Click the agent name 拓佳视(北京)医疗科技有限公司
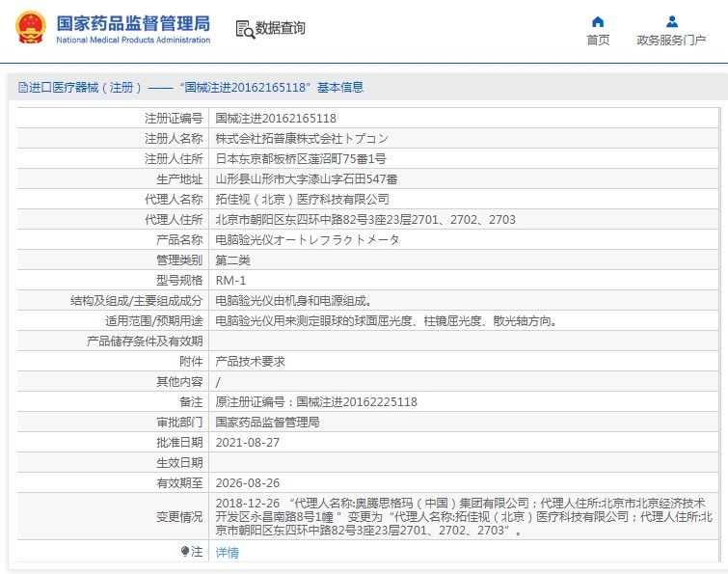This screenshot has width=728, height=574. click(302, 199)
